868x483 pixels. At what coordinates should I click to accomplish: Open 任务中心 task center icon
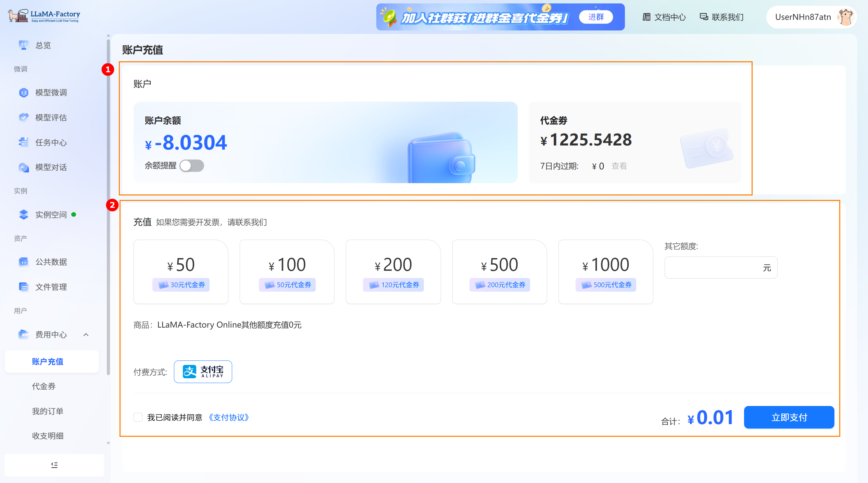[x=23, y=142]
